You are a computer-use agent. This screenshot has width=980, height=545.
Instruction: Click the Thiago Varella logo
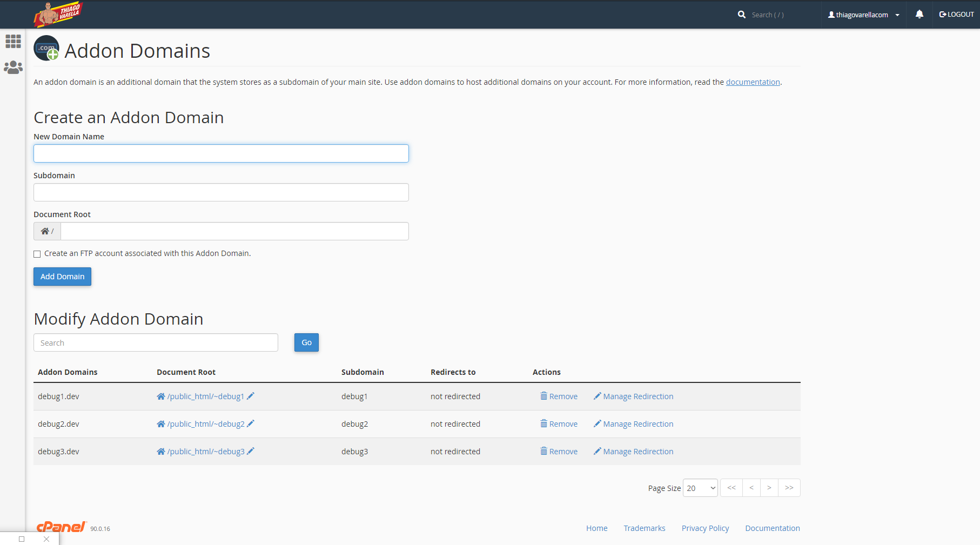pos(57,15)
